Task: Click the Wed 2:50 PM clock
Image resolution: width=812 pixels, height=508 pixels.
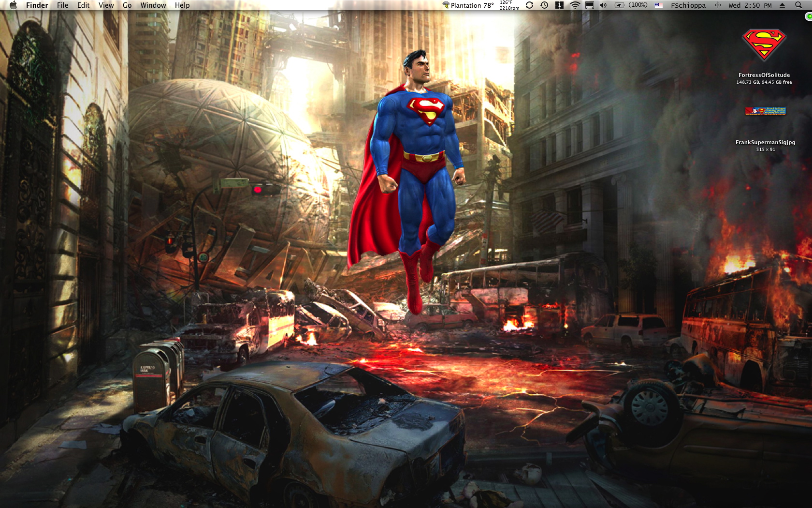Action: point(750,5)
